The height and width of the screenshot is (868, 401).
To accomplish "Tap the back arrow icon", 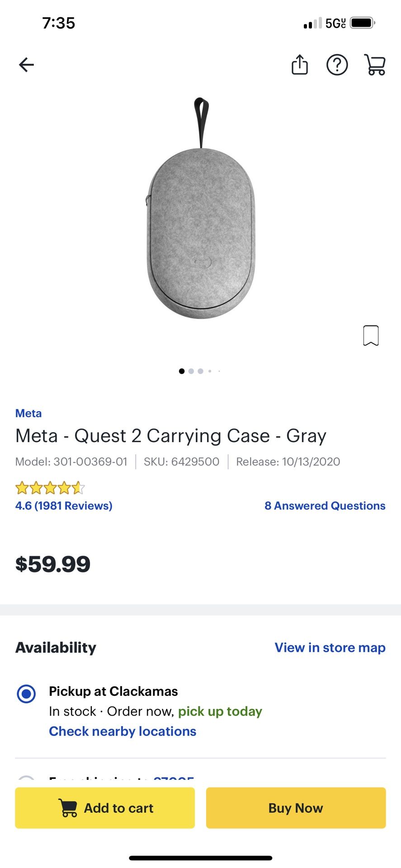I will (x=26, y=65).
